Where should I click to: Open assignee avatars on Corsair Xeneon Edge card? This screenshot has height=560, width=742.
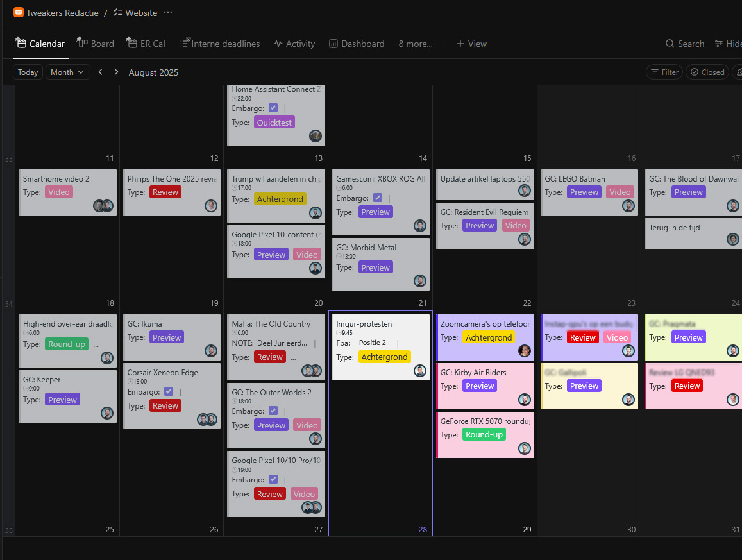tap(207, 420)
